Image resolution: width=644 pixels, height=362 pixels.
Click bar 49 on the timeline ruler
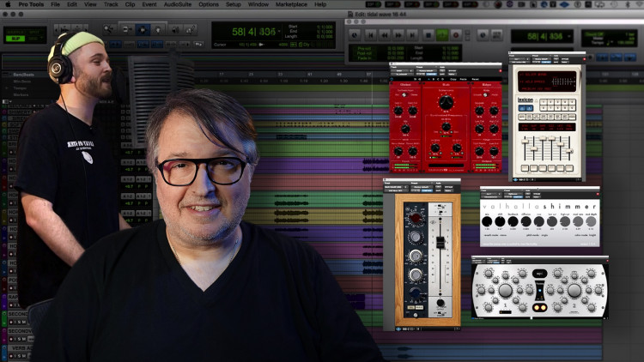(339, 75)
